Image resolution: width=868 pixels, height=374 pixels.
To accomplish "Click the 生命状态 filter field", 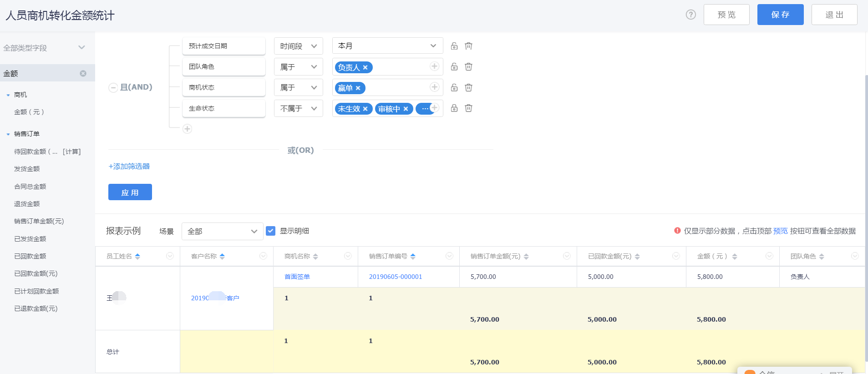I will click(x=224, y=108).
